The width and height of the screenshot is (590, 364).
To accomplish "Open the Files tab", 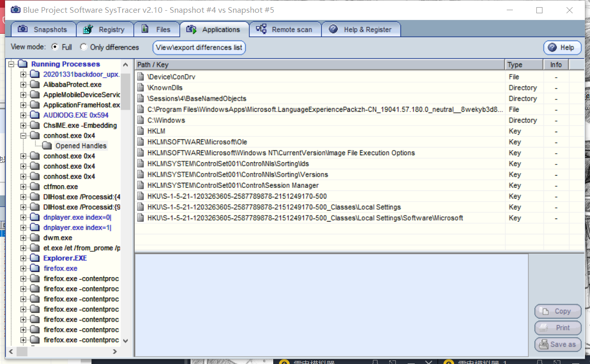I will 156,29.
